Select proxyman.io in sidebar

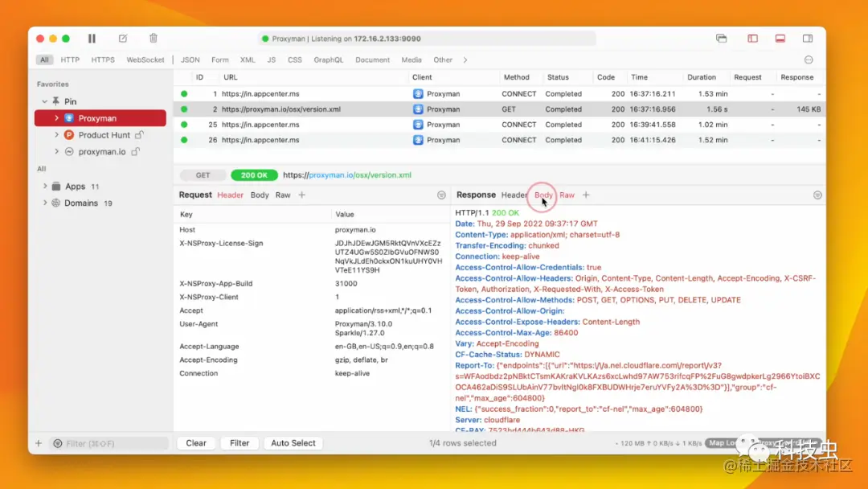(102, 151)
